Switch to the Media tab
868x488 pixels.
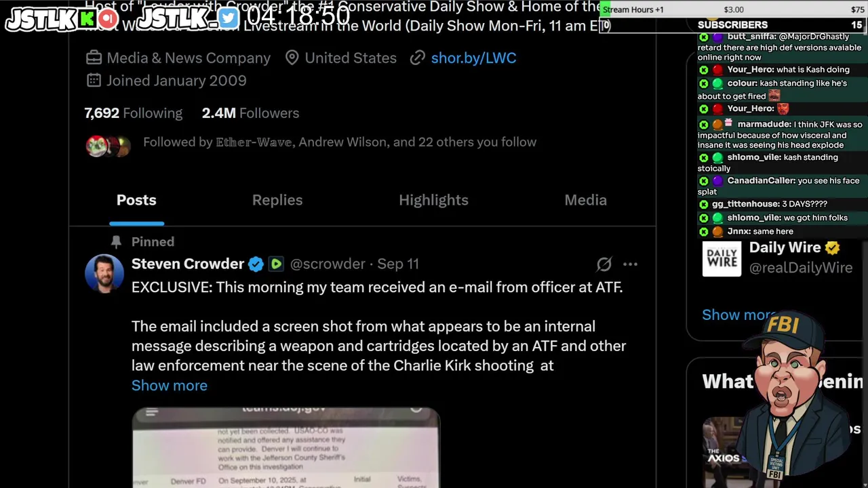585,200
